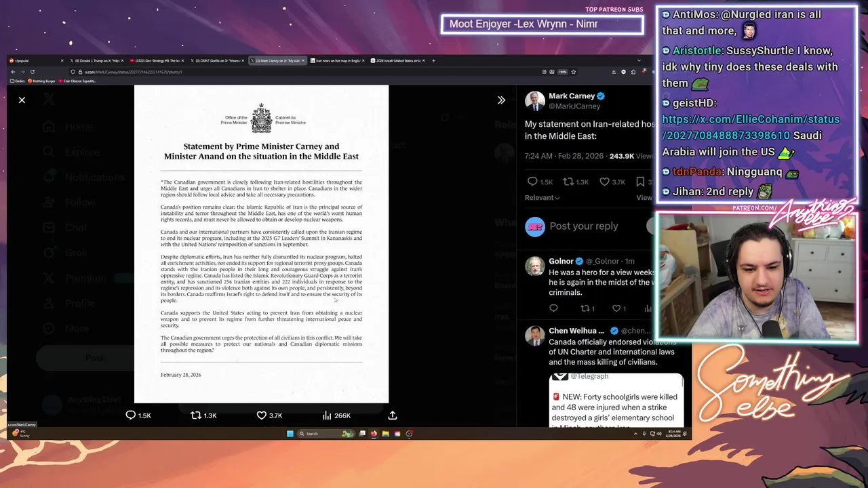This screenshot has width=868, height=488.
Task: Open the browser downloads icon
Action: point(614,72)
